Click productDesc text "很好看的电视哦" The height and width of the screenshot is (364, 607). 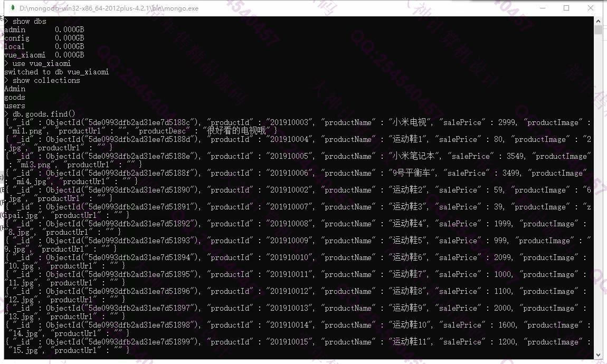tap(236, 131)
